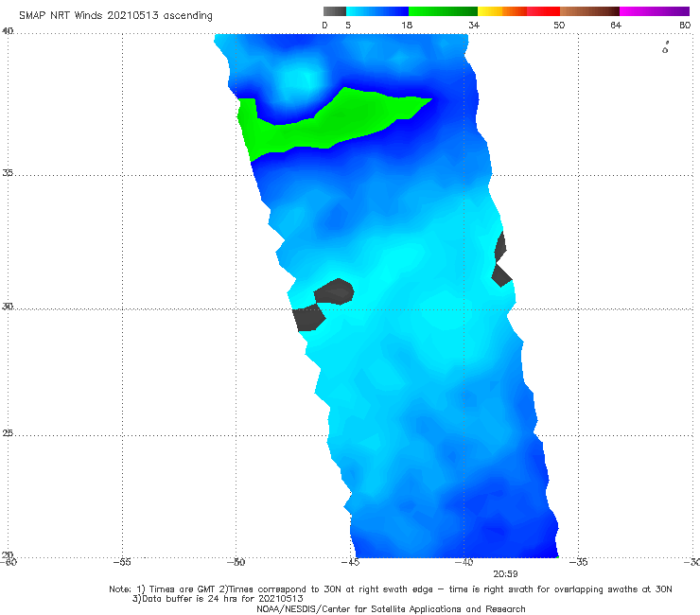Click the colorbar label '64'
The width and height of the screenshot is (700, 615).
click(616, 26)
